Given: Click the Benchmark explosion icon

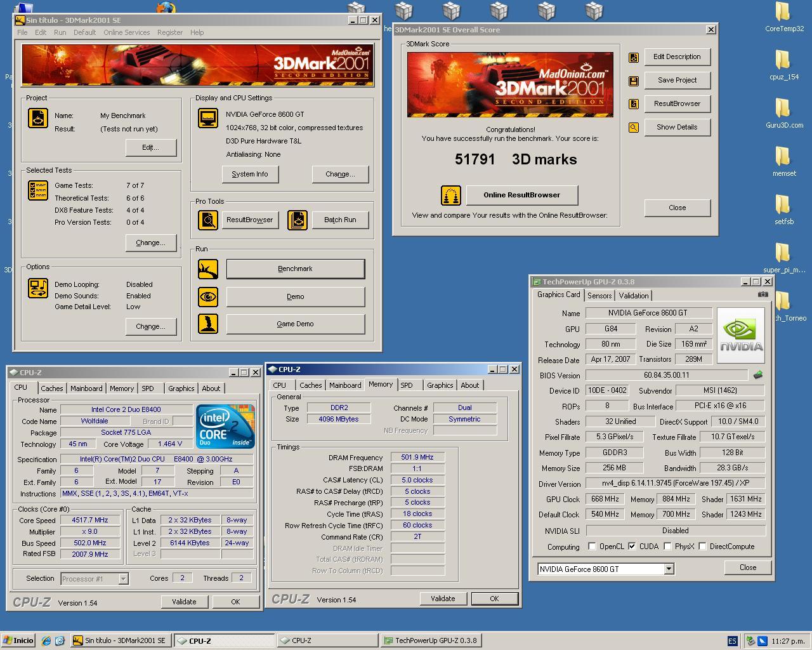Looking at the screenshot, I should (208, 269).
